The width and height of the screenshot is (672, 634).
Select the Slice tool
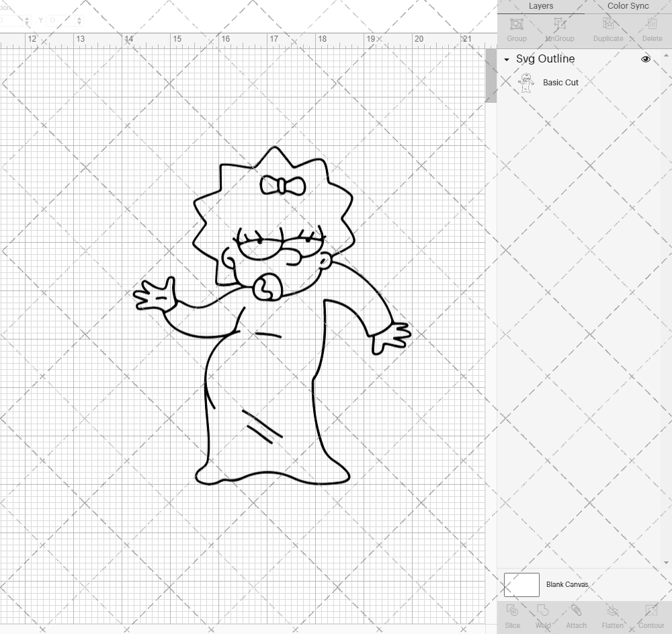click(512, 615)
